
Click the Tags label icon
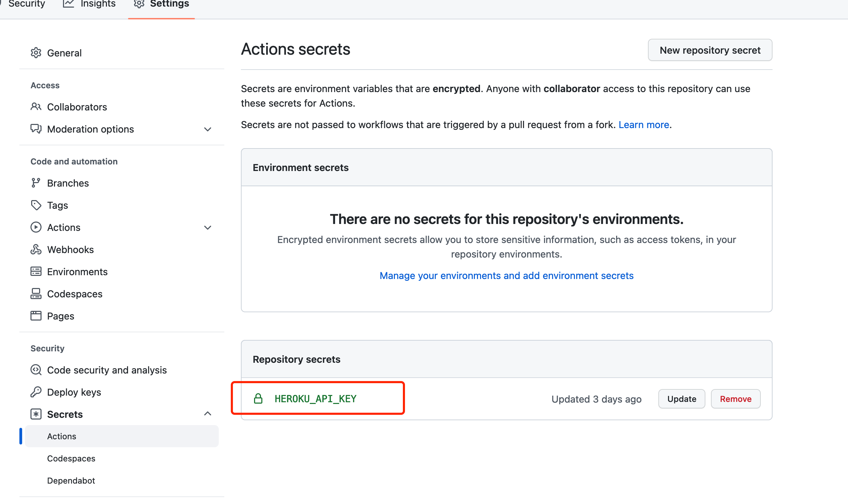36,205
